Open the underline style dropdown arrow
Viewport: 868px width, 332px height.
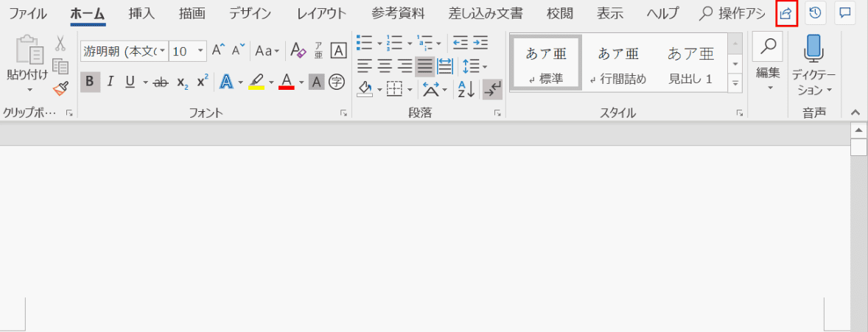[146, 82]
